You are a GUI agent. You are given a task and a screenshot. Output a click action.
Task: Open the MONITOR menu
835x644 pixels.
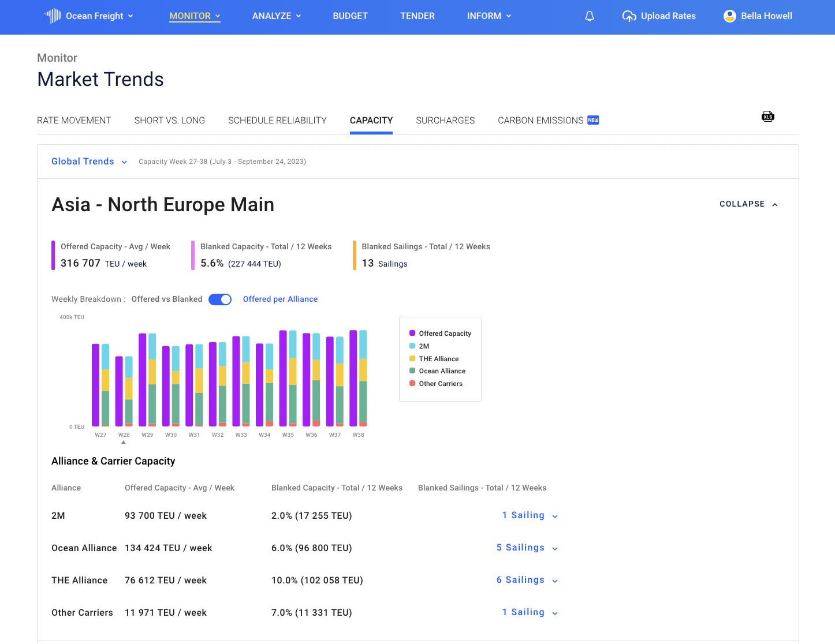pos(195,16)
